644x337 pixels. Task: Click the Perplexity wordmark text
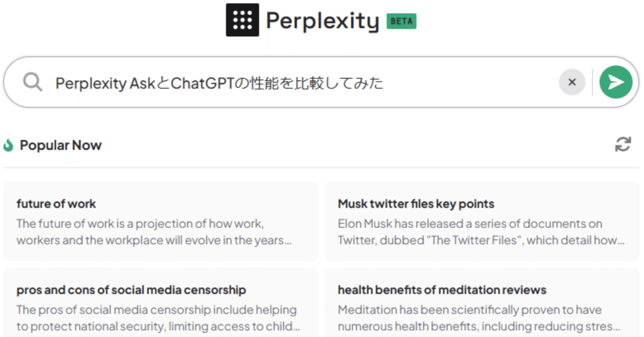click(x=324, y=20)
